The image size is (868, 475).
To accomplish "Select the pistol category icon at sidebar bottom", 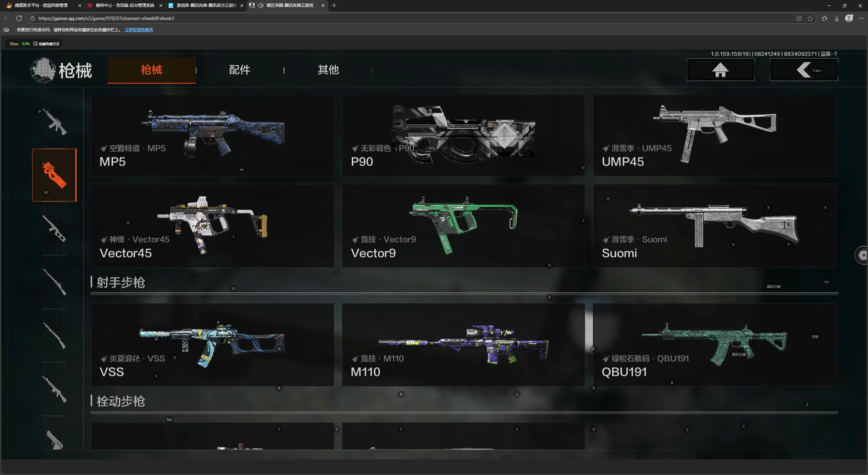I will pyautogui.click(x=54, y=440).
